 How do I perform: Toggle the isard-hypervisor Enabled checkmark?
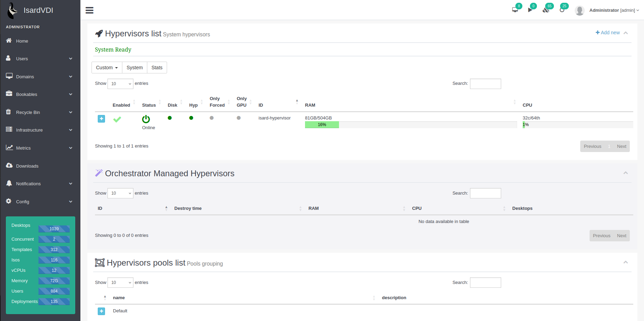117,119
